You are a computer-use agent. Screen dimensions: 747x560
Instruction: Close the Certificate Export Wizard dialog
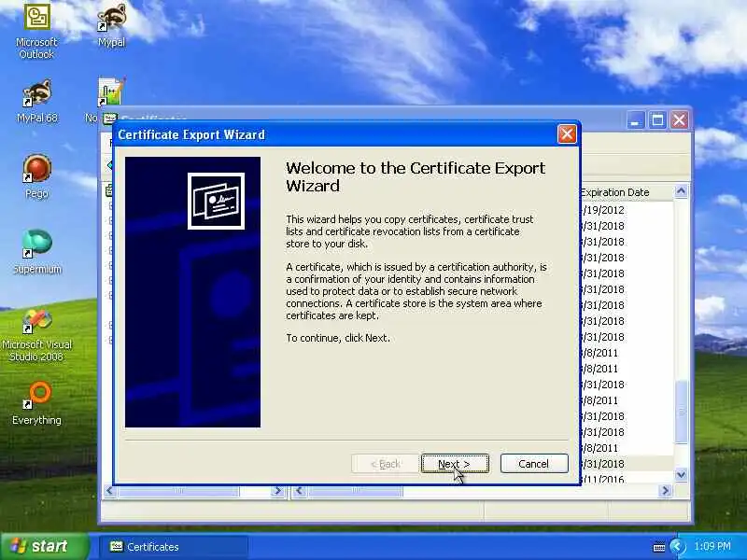[x=567, y=134]
